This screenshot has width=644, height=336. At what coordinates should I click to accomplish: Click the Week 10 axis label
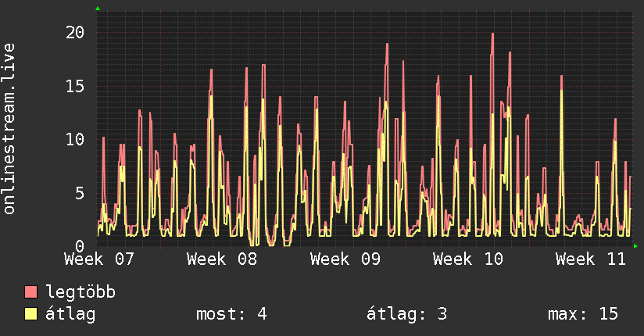tap(468, 259)
